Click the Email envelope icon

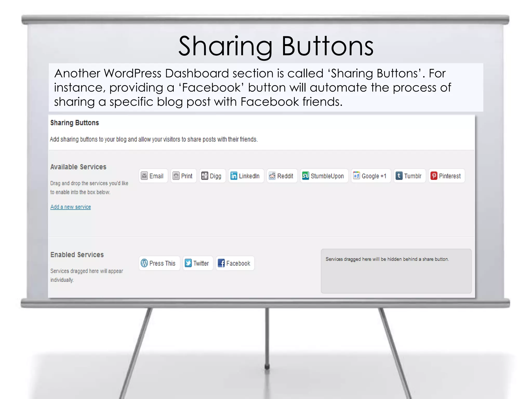(x=144, y=176)
